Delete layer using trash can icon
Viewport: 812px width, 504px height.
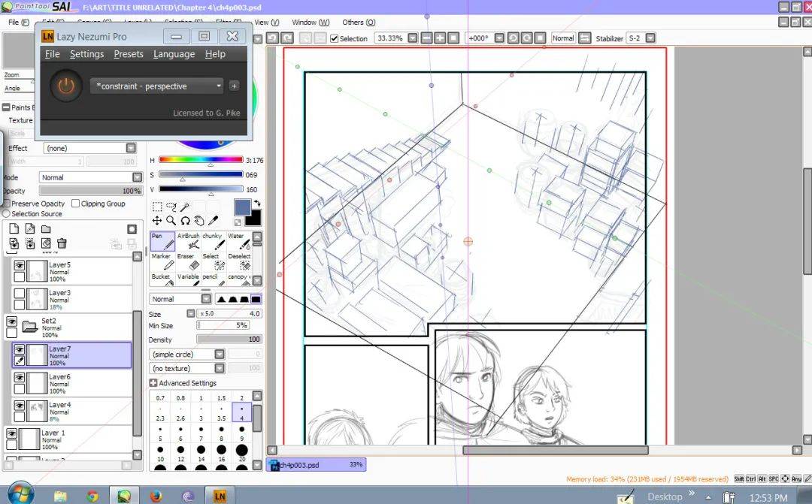click(x=62, y=243)
